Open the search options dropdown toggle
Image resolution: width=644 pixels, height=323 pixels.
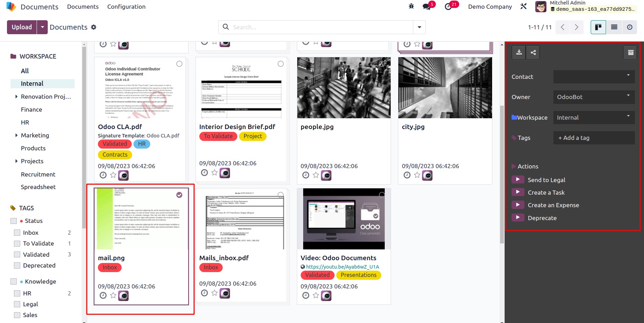click(419, 27)
